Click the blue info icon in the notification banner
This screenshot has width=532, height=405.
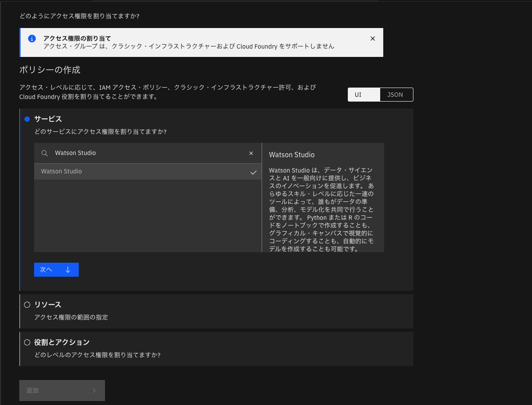[31, 39]
